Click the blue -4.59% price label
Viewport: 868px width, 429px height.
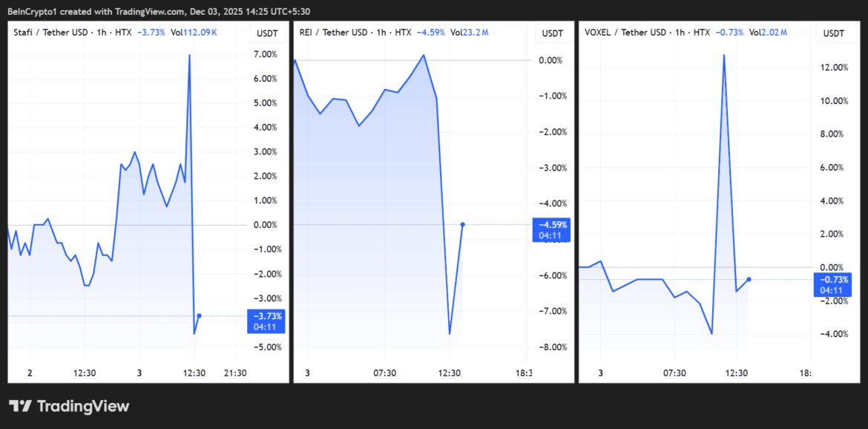point(552,225)
